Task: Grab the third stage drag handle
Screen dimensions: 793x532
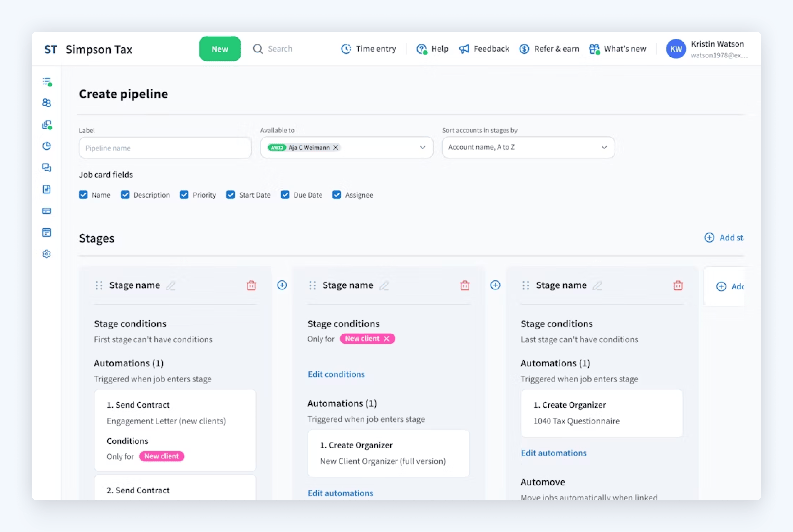Action: [526, 285]
